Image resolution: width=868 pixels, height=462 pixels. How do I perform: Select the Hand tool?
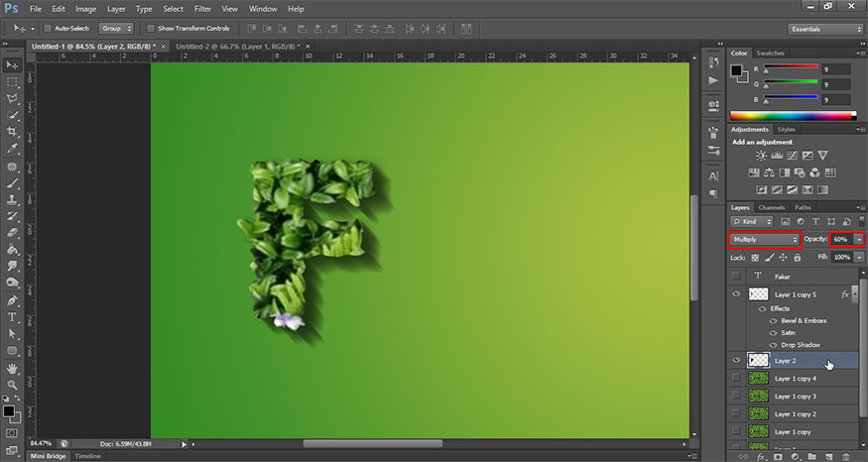pos(13,368)
